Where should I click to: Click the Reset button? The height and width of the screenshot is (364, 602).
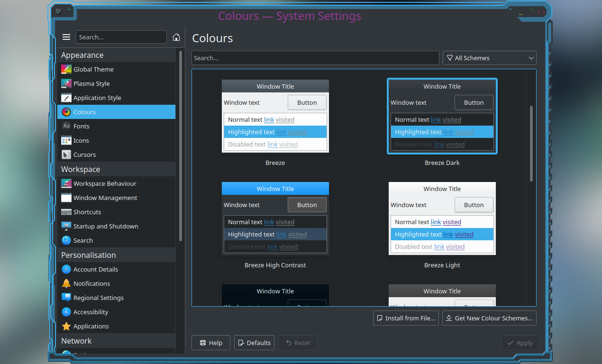298,343
